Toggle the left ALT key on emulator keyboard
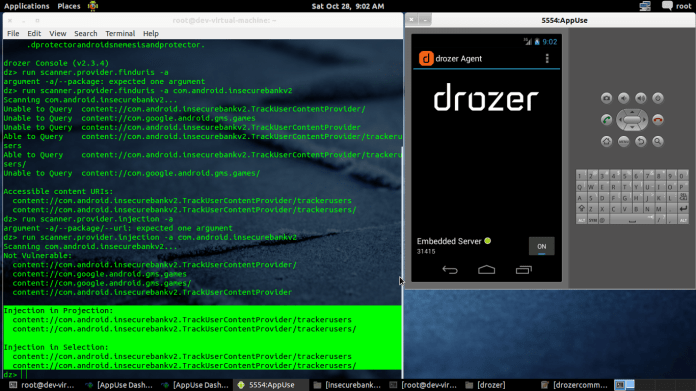 click(x=581, y=220)
